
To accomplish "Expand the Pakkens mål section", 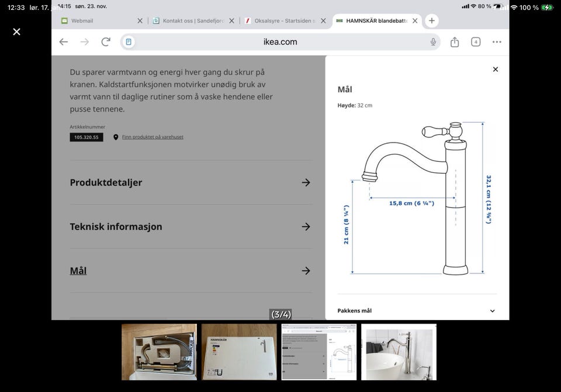I will pos(492,311).
